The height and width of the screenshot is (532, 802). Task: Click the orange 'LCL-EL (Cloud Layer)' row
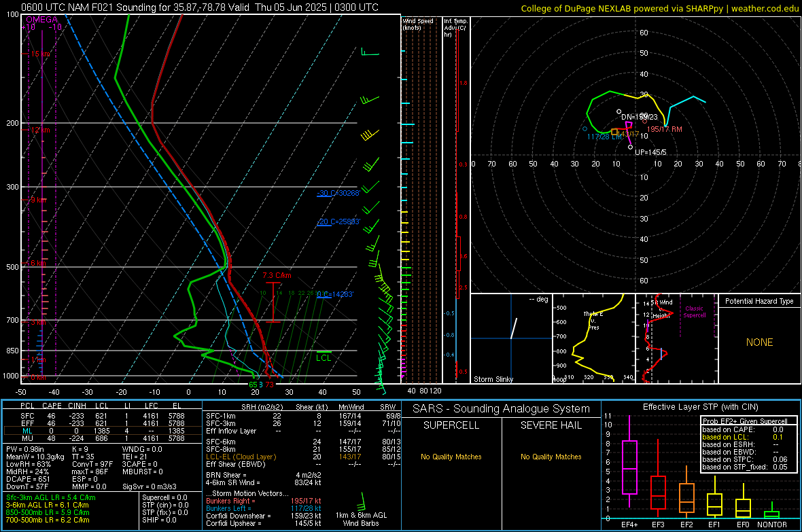coord(303,457)
